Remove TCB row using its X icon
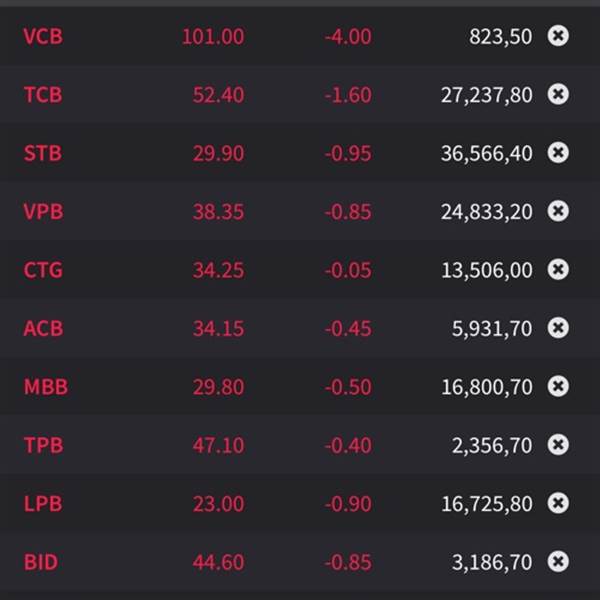 pos(558,94)
